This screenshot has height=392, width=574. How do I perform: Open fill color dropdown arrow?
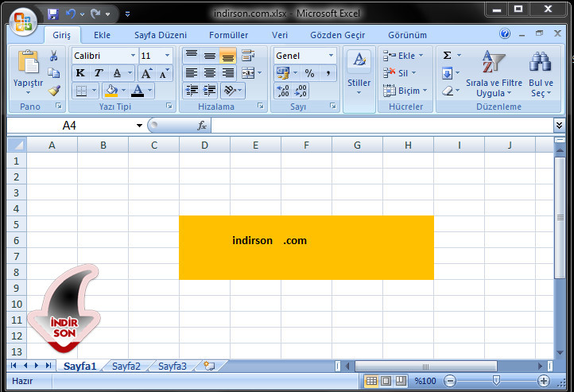pyautogui.click(x=123, y=91)
